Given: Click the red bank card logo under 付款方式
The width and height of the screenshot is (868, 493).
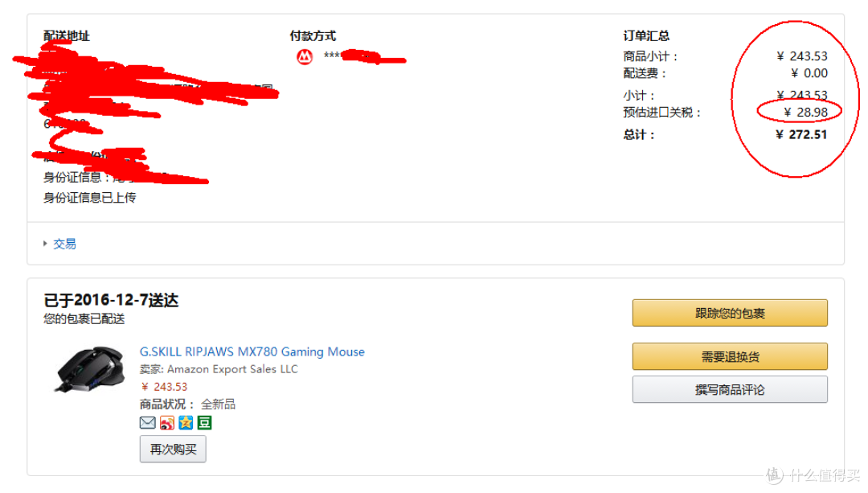Looking at the screenshot, I should 305,56.
